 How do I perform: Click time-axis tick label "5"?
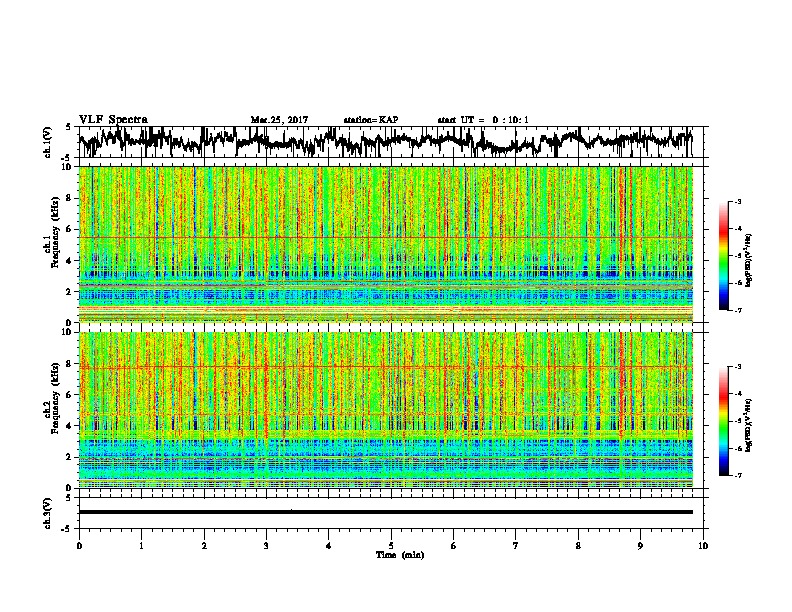pos(391,546)
